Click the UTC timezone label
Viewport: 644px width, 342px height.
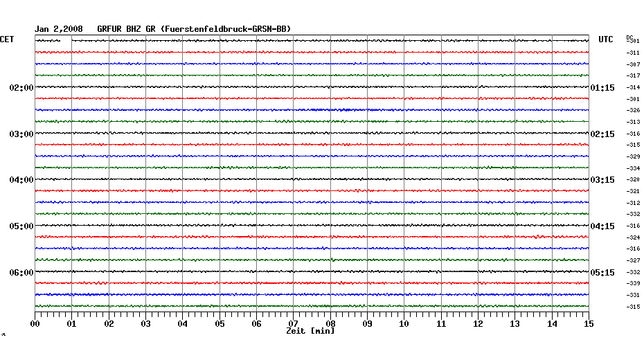coord(606,39)
